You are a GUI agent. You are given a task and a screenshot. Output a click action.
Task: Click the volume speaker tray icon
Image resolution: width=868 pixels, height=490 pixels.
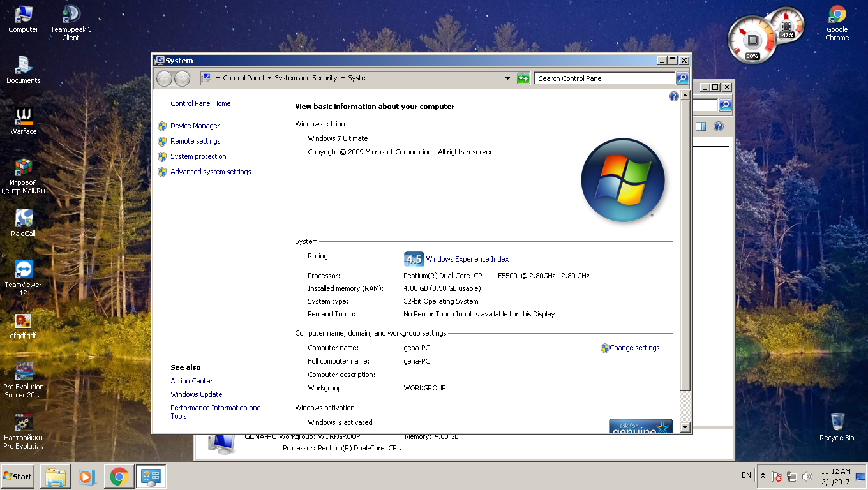pyautogui.click(x=807, y=477)
